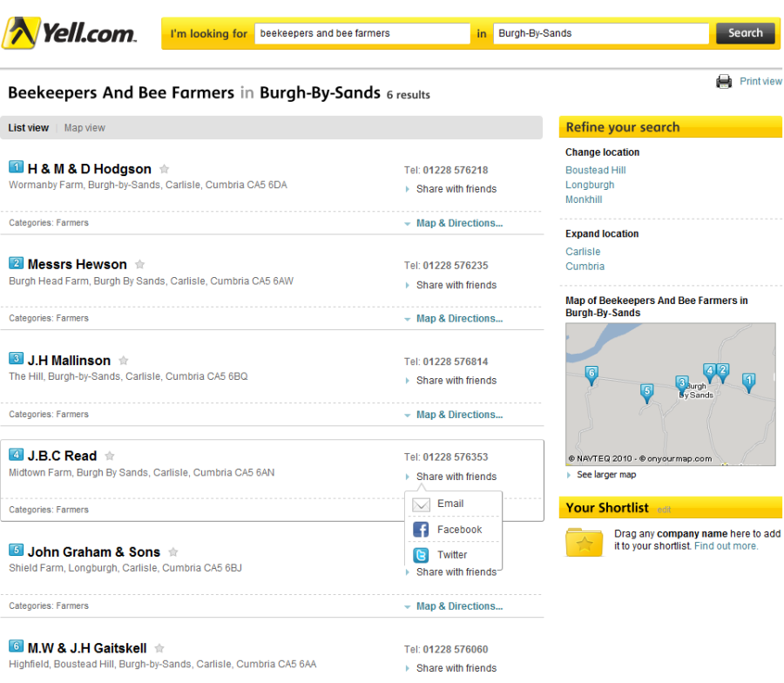Viewport: 784px width, 683px height.
Task: Click map pin 5 on the mini map
Action: [647, 393]
